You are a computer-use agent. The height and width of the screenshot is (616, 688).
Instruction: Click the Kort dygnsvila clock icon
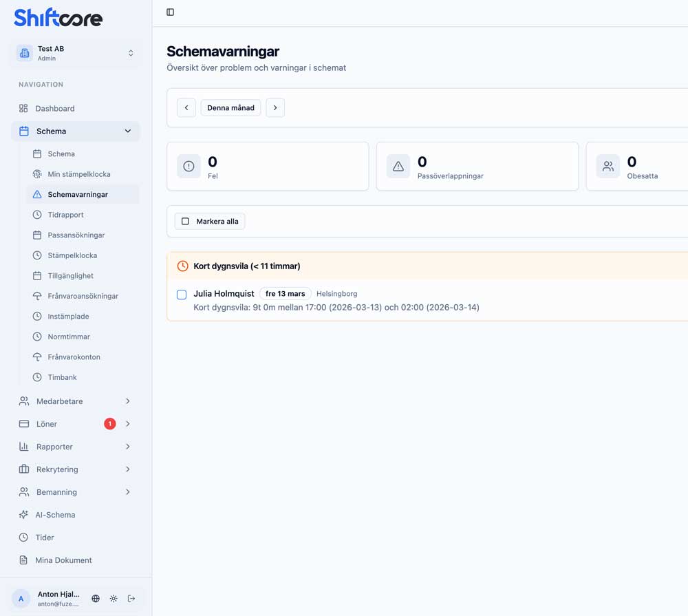[x=182, y=266]
